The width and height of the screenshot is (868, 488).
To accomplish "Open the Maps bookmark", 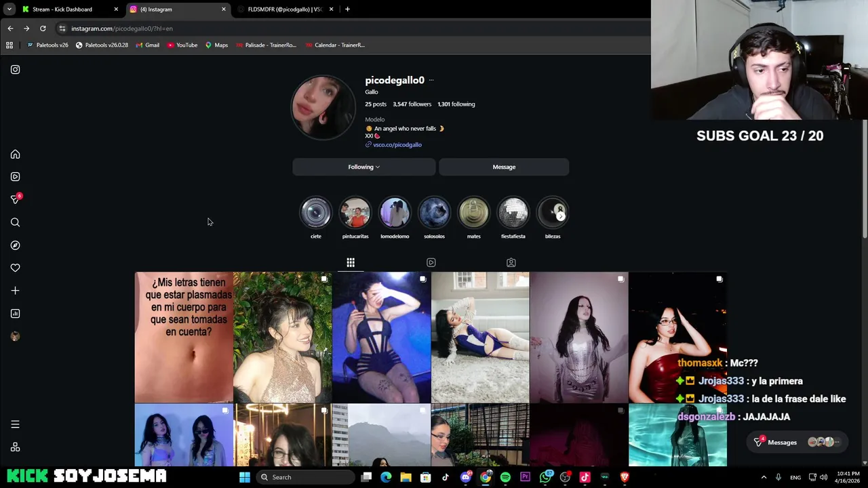I will pyautogui.click(x=216, y=45).
